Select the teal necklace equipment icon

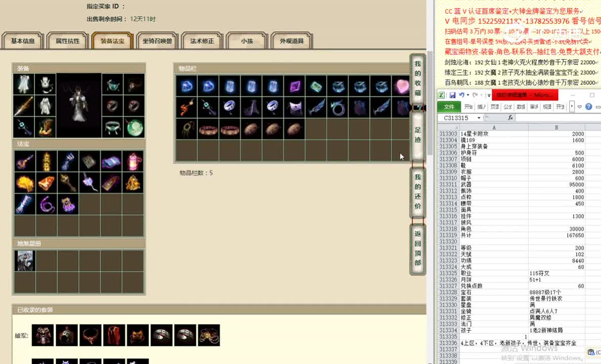(x=113, y=84)
